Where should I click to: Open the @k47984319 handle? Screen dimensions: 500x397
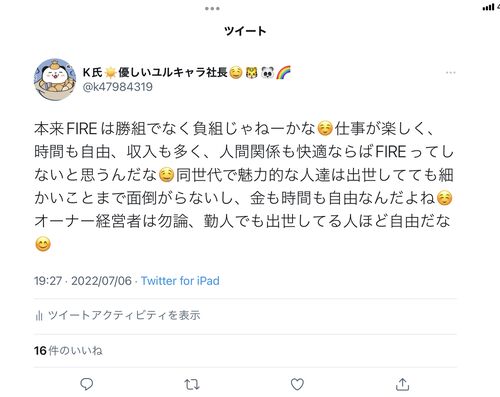coord(118,87)
